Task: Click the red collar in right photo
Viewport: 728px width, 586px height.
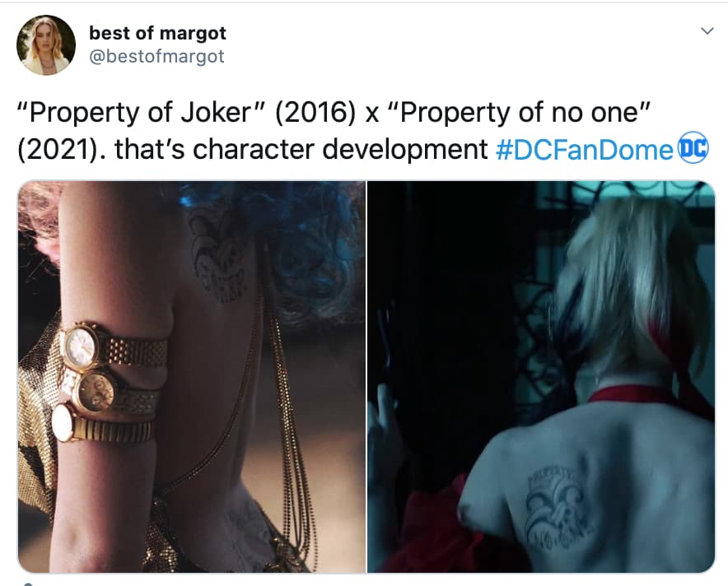Action: (x=646, y=396)
